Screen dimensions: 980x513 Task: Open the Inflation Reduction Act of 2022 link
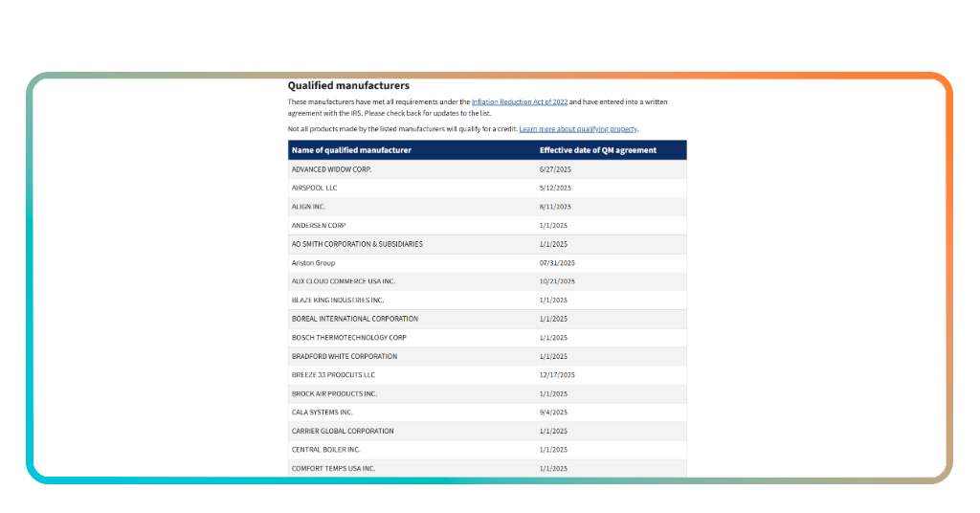520,101
